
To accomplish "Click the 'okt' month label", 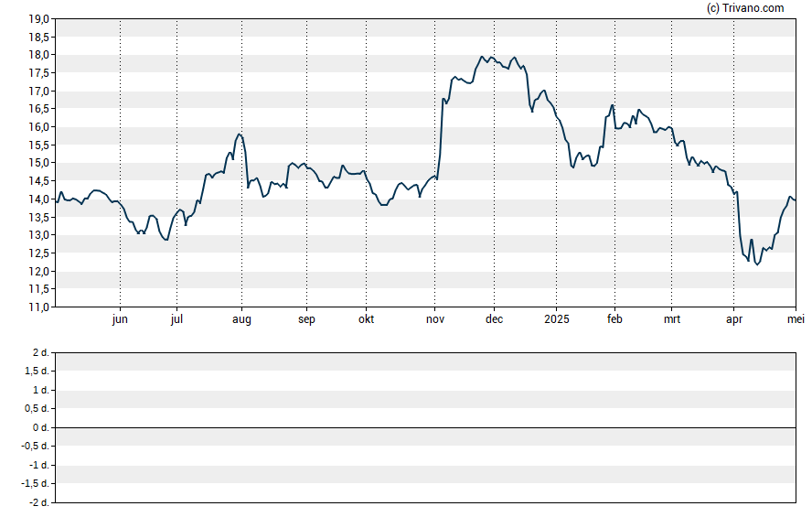I will pyautogui.click(x=366, y=319).
